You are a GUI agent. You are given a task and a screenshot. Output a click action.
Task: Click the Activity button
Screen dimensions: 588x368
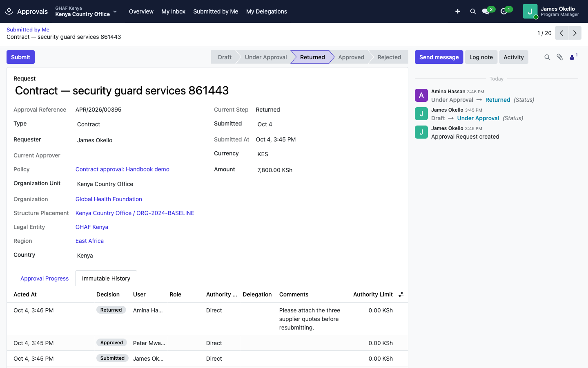pyautogui.click(x=514, y=57)
